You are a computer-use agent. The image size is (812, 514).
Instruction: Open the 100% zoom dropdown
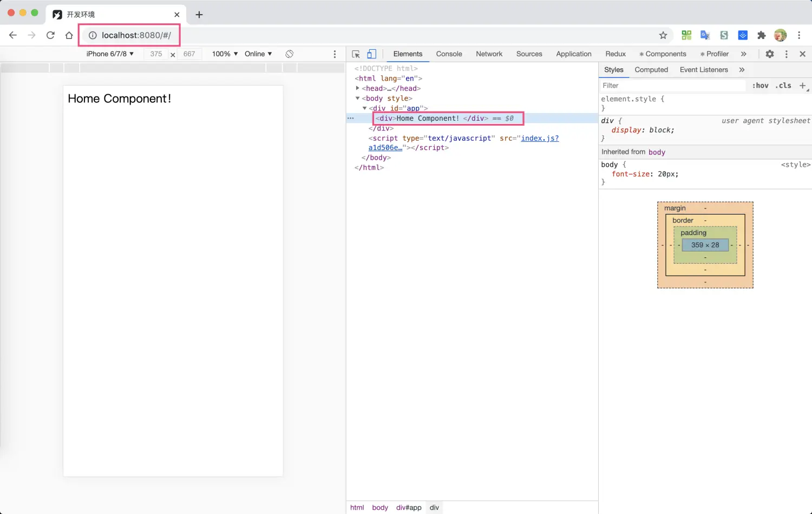225,54
